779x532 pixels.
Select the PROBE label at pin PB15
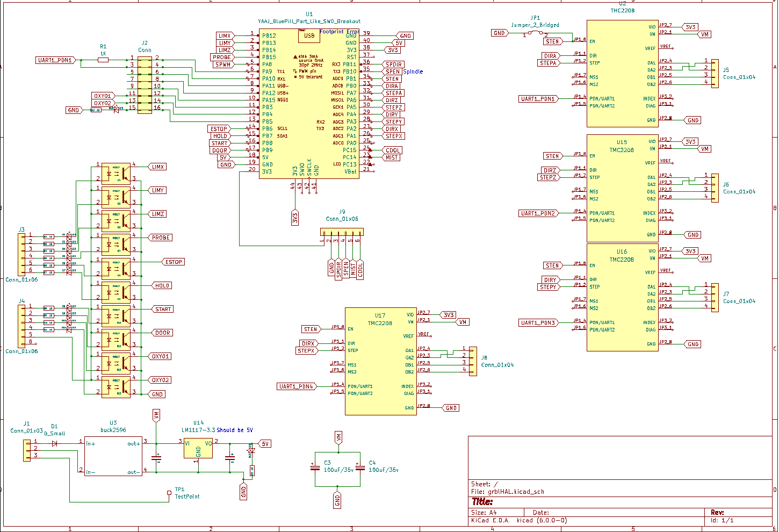pyautogui.click(x=222, y=57)
